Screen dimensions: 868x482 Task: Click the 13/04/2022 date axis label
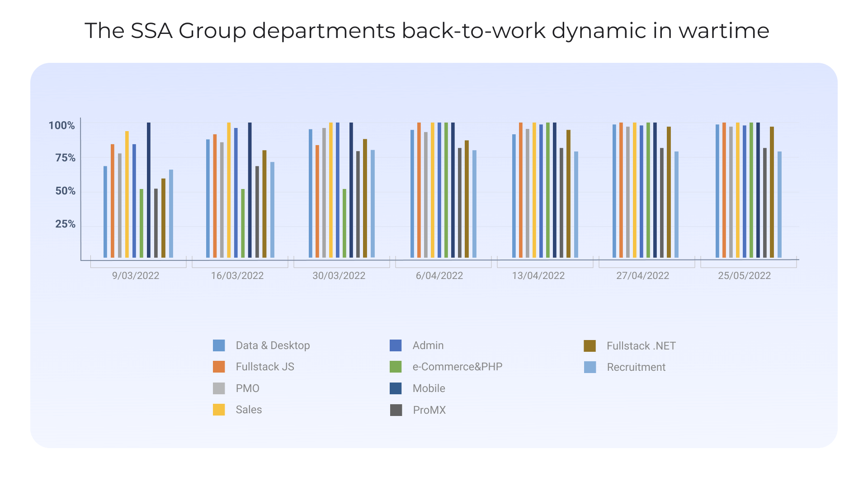click(x=538, y=276)
